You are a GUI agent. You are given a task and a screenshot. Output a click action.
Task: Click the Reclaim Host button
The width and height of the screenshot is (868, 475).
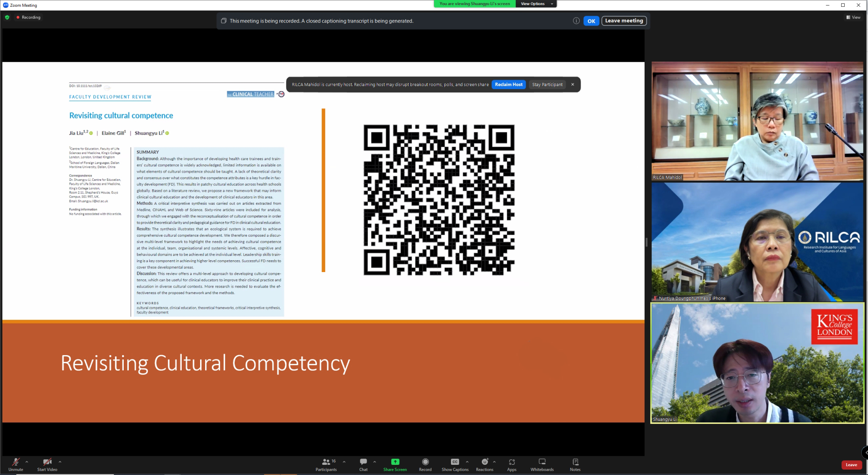509,84
